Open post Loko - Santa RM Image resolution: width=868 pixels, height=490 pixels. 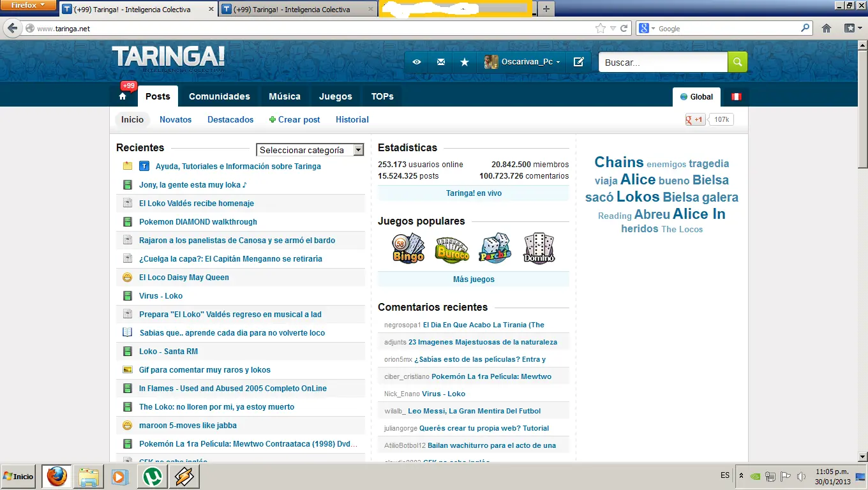pos(168,352)
